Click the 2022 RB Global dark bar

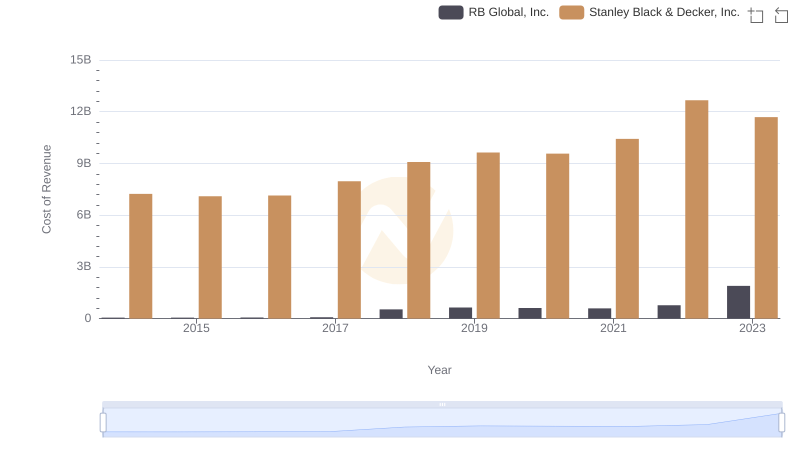click(x=669, y=312)
